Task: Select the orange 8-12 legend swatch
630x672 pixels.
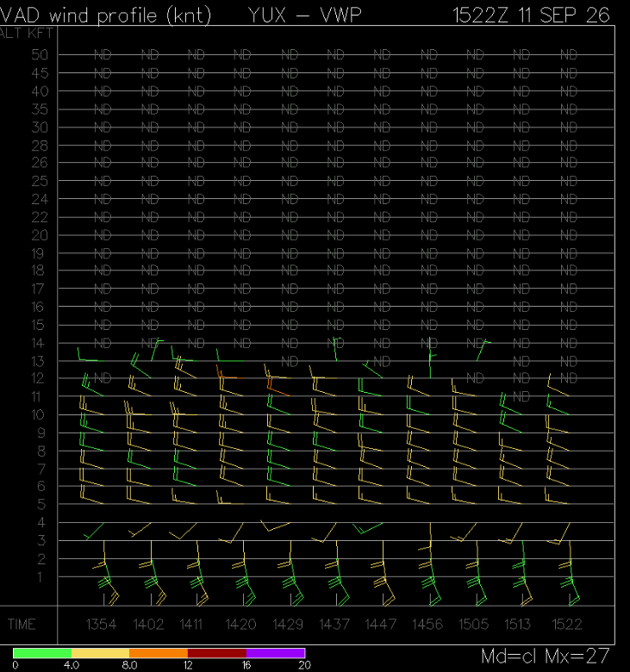Action: click(159, 653)
